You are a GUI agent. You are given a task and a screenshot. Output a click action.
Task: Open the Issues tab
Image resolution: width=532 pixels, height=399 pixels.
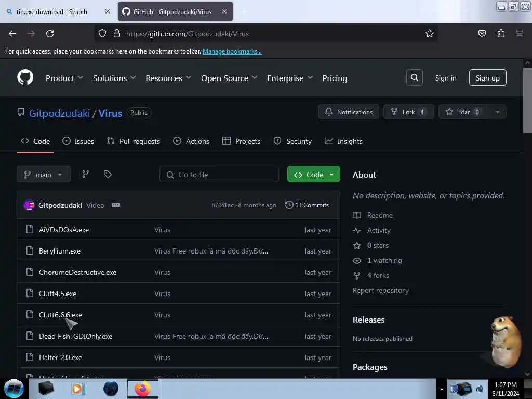tap(78, 141)
